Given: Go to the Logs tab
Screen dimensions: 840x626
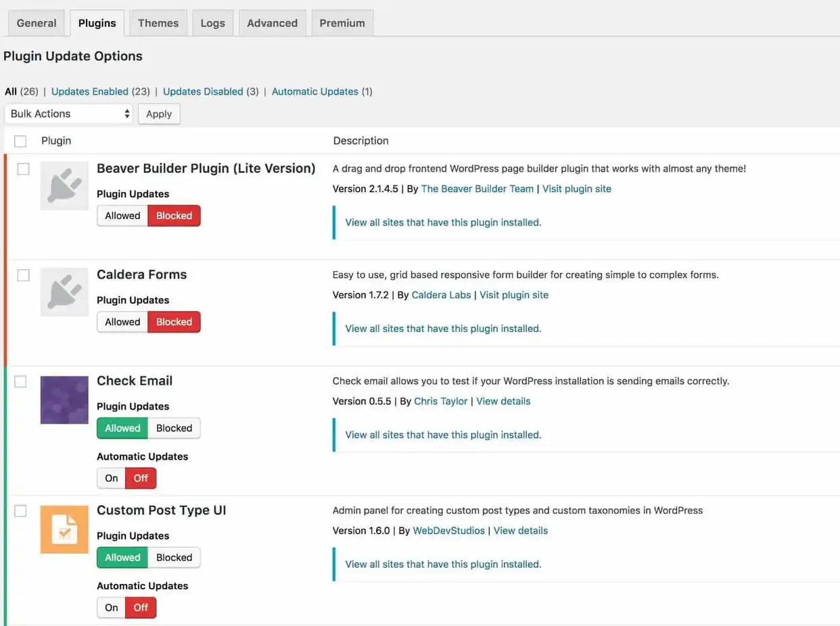Looking at the screenshot, I should click(212, 23).
